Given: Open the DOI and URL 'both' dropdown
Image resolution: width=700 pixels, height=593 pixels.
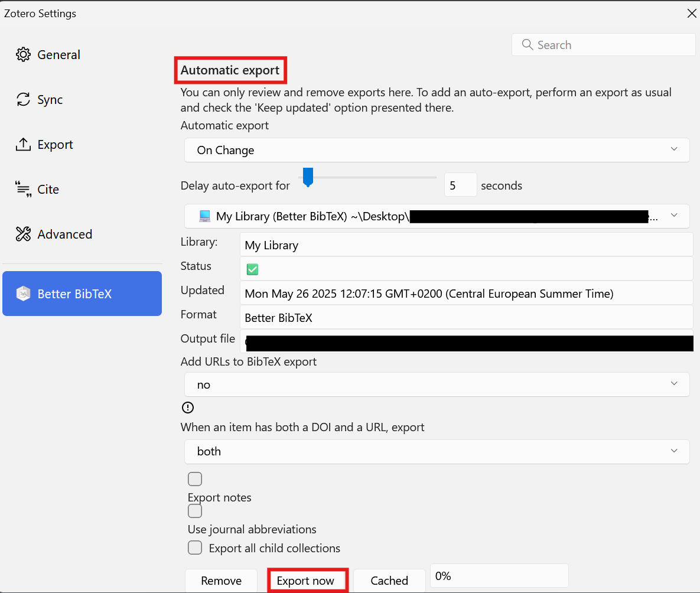Looking at the screenshot, I should [437, 451].
